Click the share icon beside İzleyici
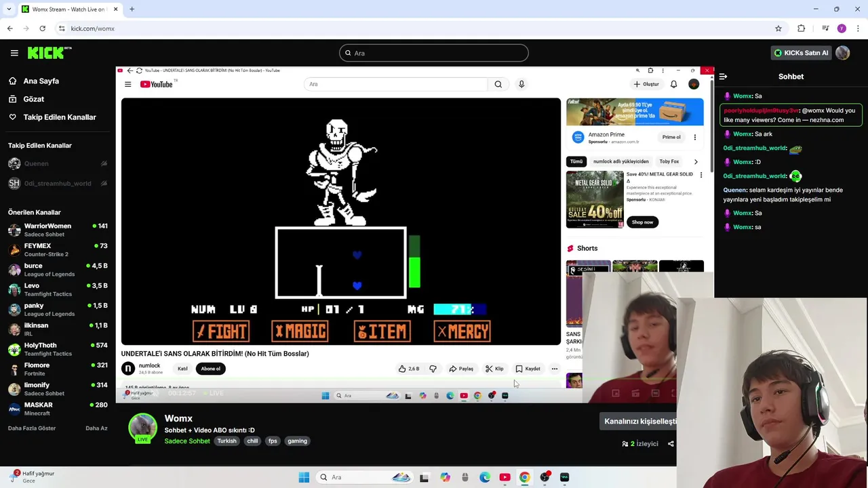Image resolution: width=868 pixels, height=488 pixels. [x=671, y=444]
